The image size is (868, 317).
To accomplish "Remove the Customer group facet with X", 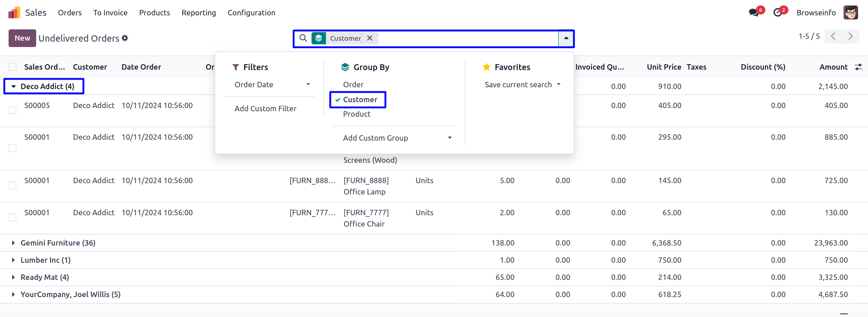I will pos(370,38).
